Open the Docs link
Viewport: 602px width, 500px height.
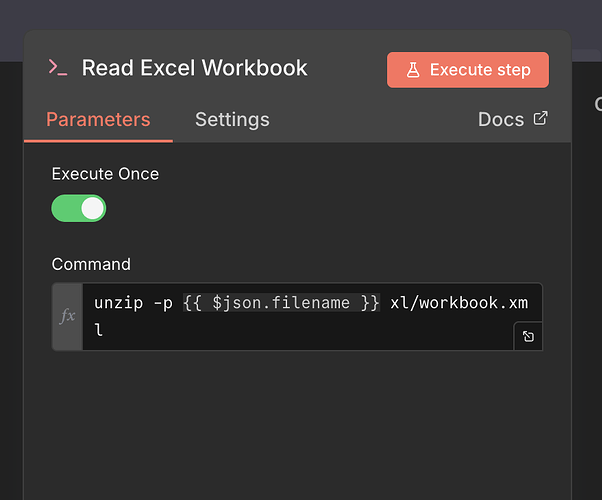501,120
